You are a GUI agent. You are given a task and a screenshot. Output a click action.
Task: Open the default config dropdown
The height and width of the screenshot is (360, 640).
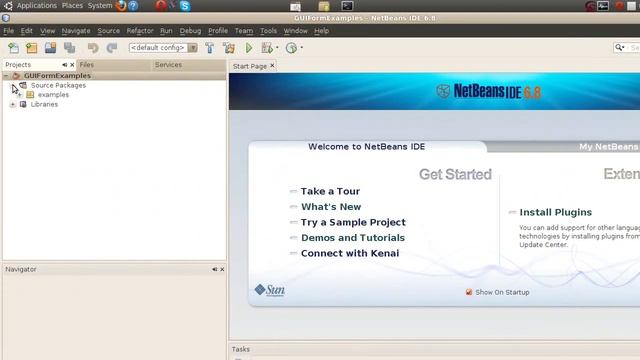click(x=193, y=48)
